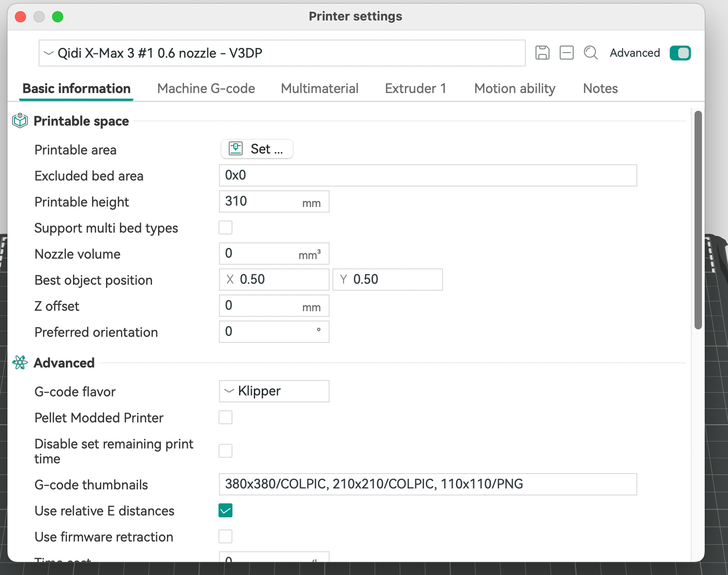Click the Advanced section atom icon
Image resolution: width=728 pixels, height=575 pixels.
20,363
